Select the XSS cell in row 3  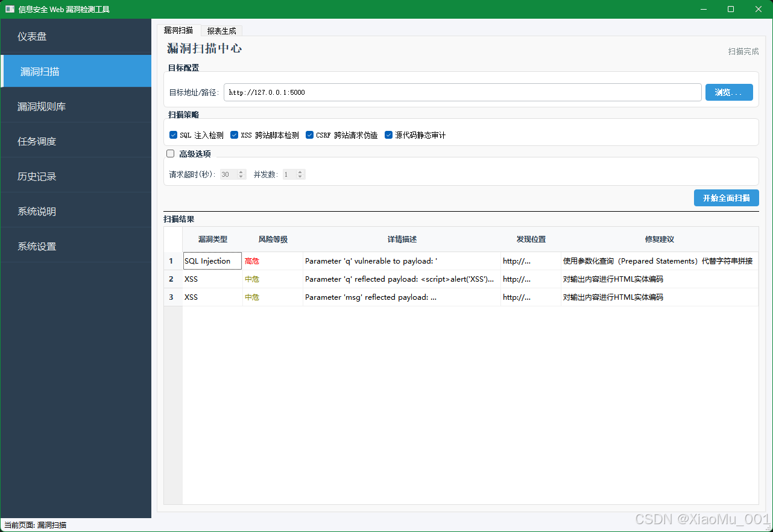pos(212,297)
